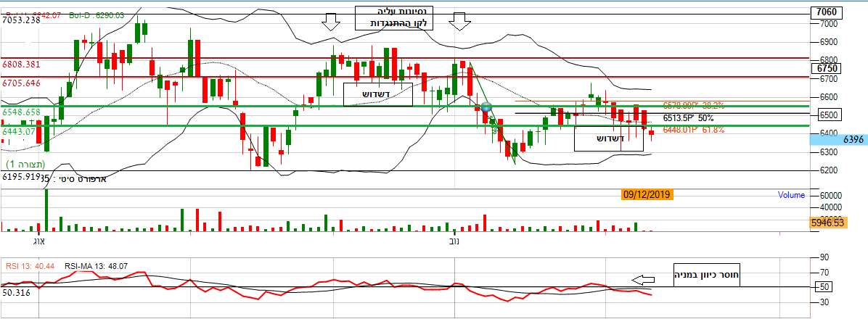The width and height of the screenshot is (868, 319).
Task: Click the boxed 6750 price axis label
Action: coord(827,68)
